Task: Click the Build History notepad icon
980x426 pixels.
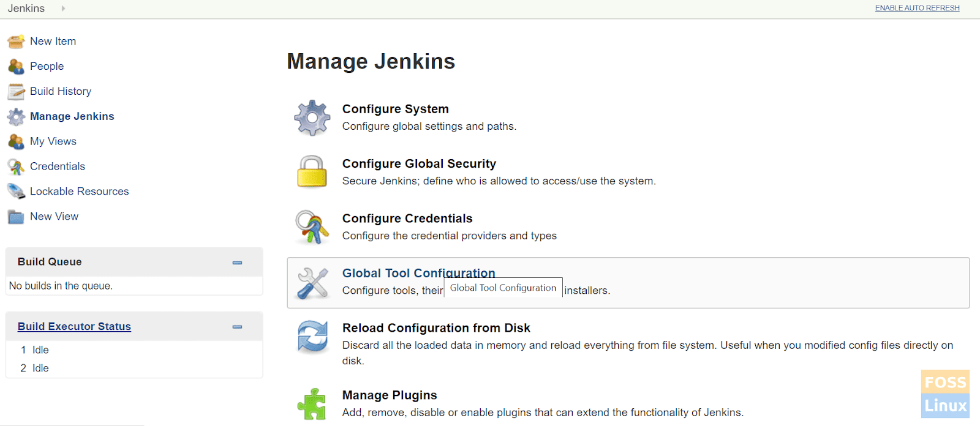Action: click(x=16, y=92)
